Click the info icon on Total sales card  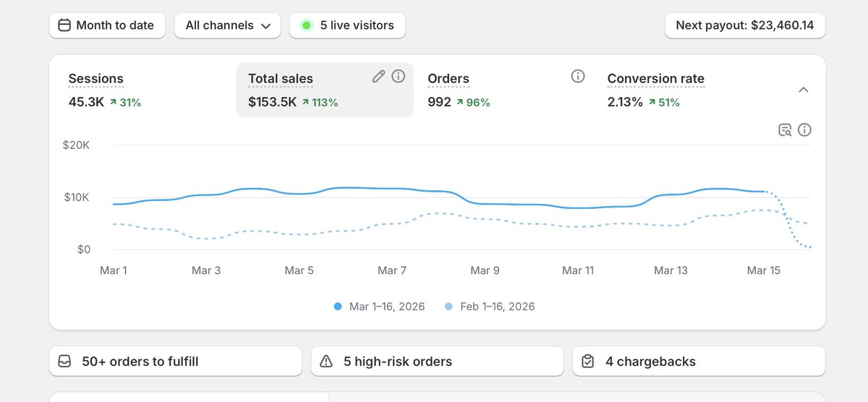[399, 76]
